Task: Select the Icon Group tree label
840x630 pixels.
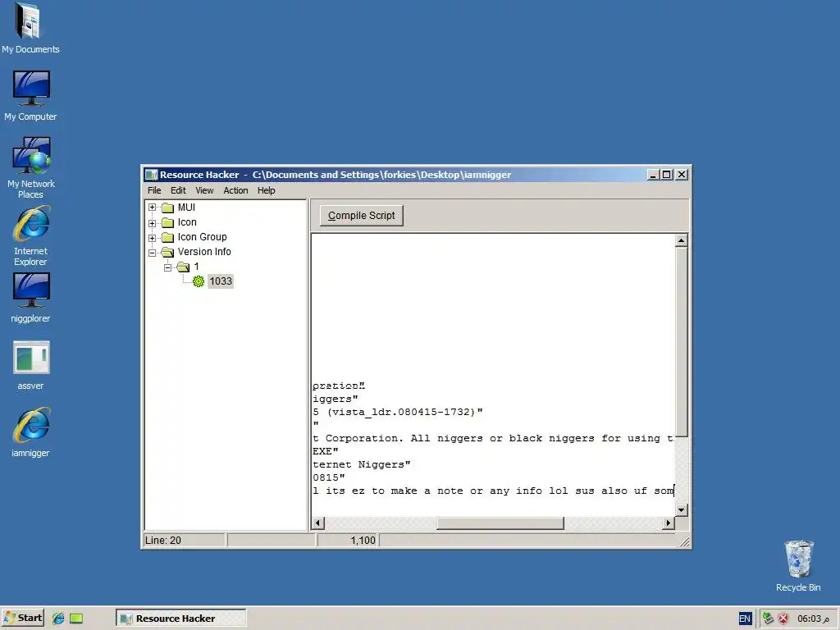Action: pyautogui.click(x=202, y=237)
